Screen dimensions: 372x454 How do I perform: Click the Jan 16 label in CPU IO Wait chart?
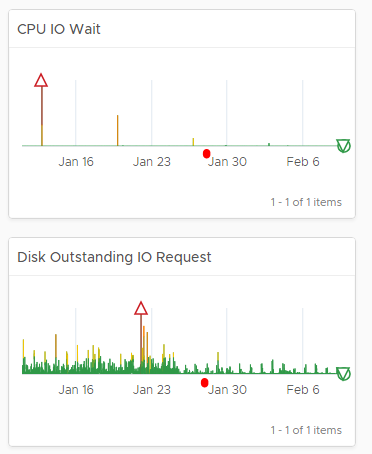tap(76, 162)
